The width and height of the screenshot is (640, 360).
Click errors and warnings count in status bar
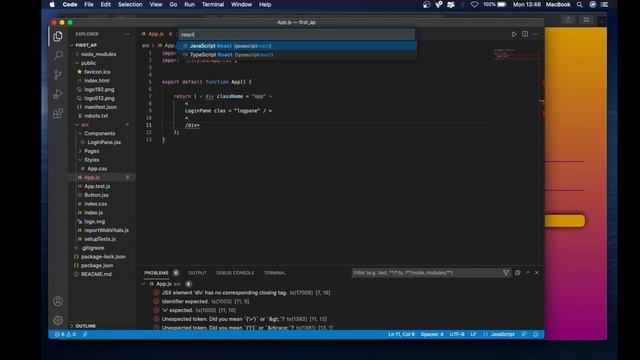tap(65, 334)
